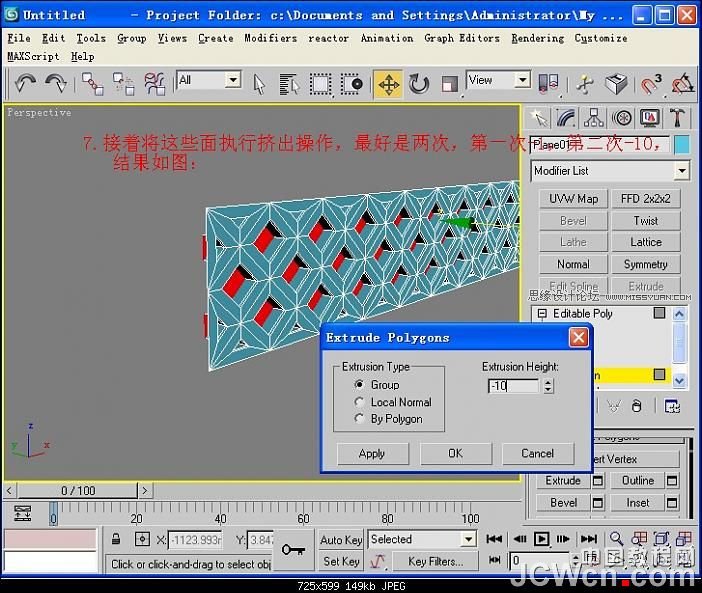Open the Motion command panel tab
Screen dimensions: 702x593
click(x=622, y=118)
